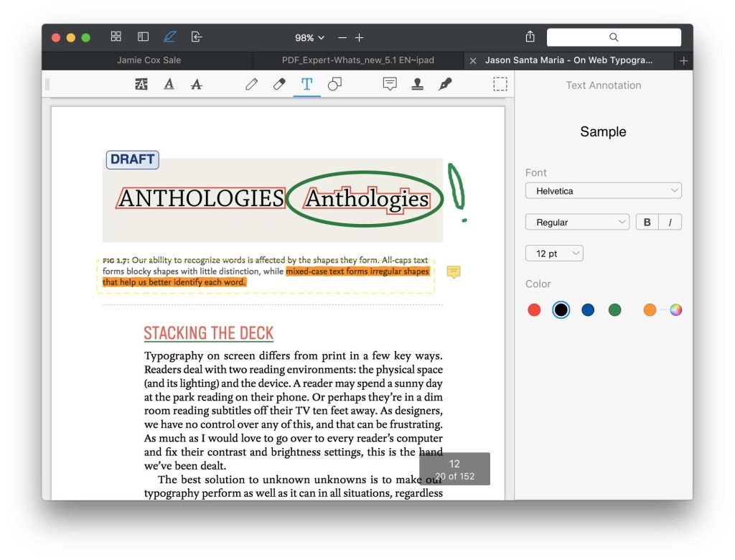
Task: Change the 12 pt font size dropdown
Action: (554, 253)
